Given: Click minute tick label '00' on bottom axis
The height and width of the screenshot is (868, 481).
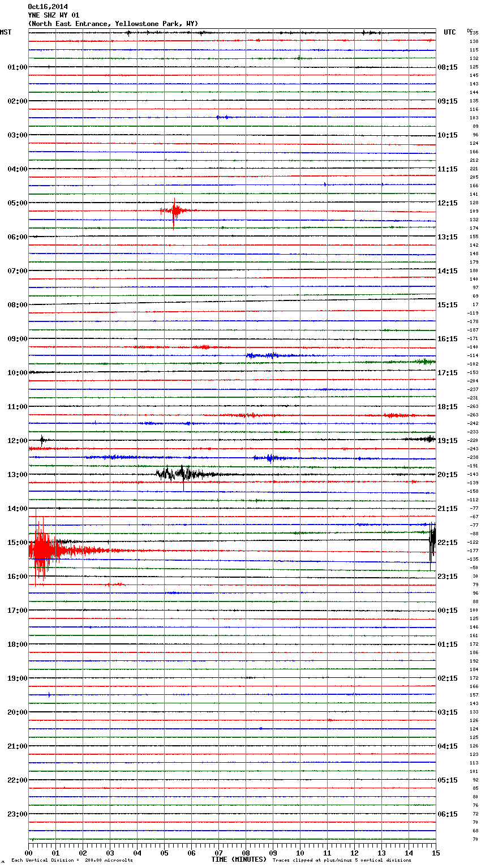Looking at the screenshot, I should pos(28,853).
